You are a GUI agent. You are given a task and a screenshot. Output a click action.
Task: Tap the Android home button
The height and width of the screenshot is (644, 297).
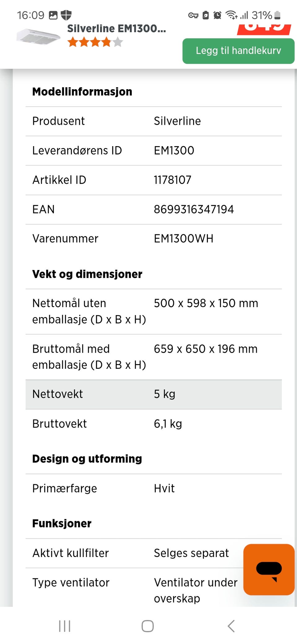pyautogui.click(x=148, y=626)
